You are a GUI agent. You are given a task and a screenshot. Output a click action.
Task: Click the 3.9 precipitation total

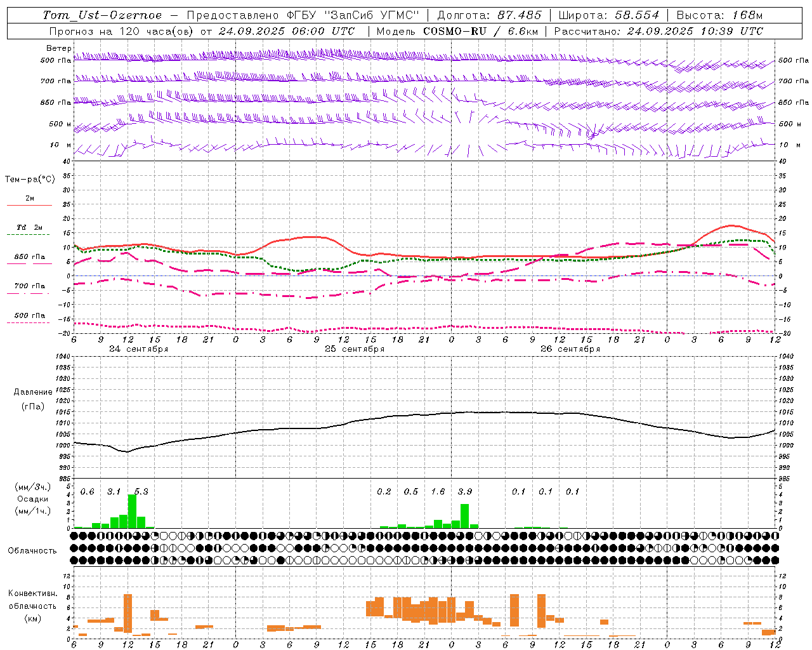point(465,492)
